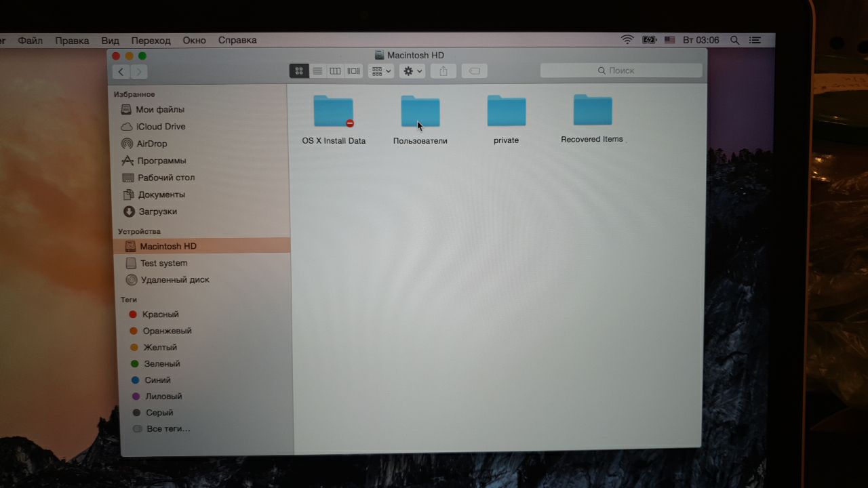
Task: Focus the Поиск search field
Action: click(x=621, y=70)
